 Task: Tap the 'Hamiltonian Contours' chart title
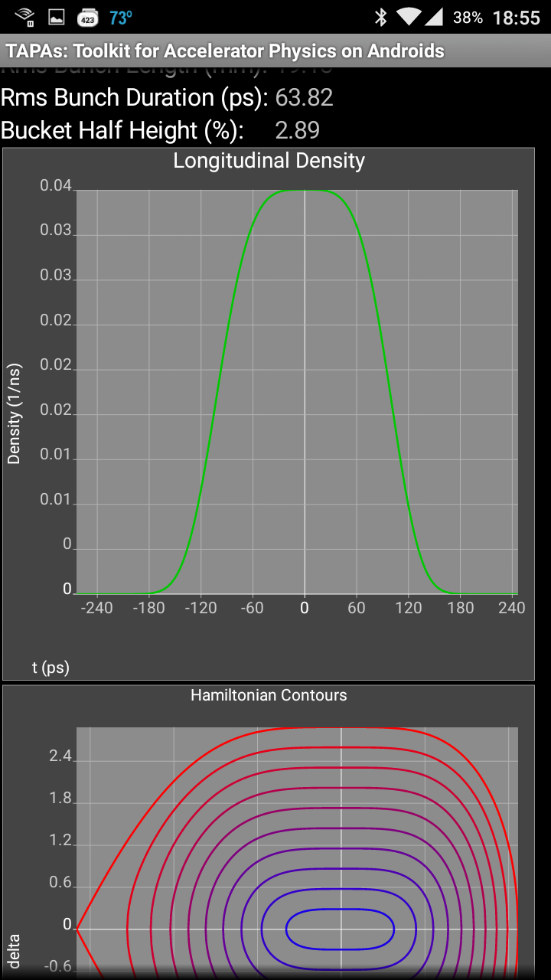coord(269,695)
